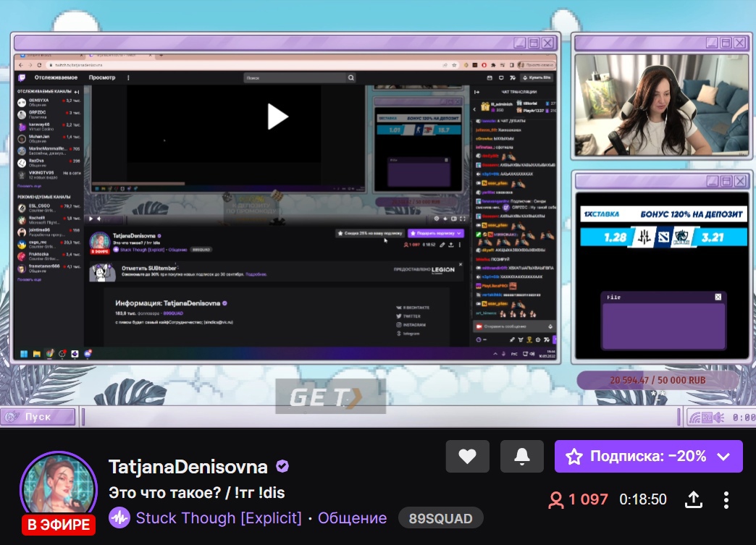Close the SUBtember Legion banner with its X
Viewport: 756px width, 545px height.
[461, 265]
